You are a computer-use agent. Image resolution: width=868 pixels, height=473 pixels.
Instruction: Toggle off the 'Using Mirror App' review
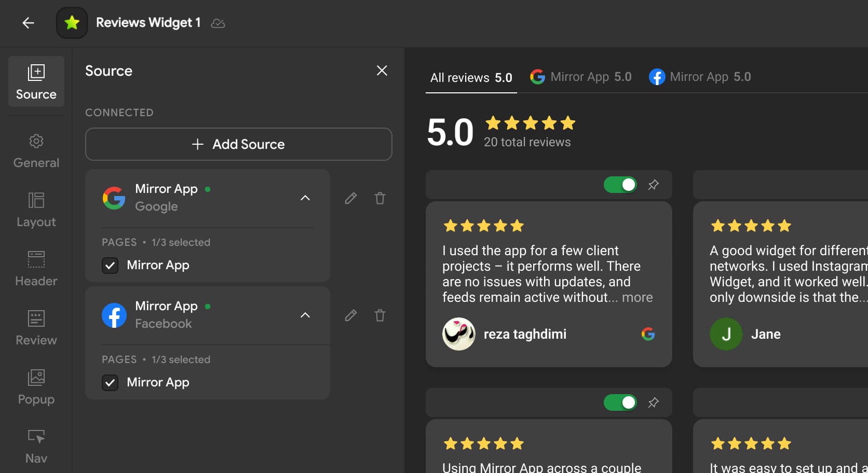tap(620, 402)
